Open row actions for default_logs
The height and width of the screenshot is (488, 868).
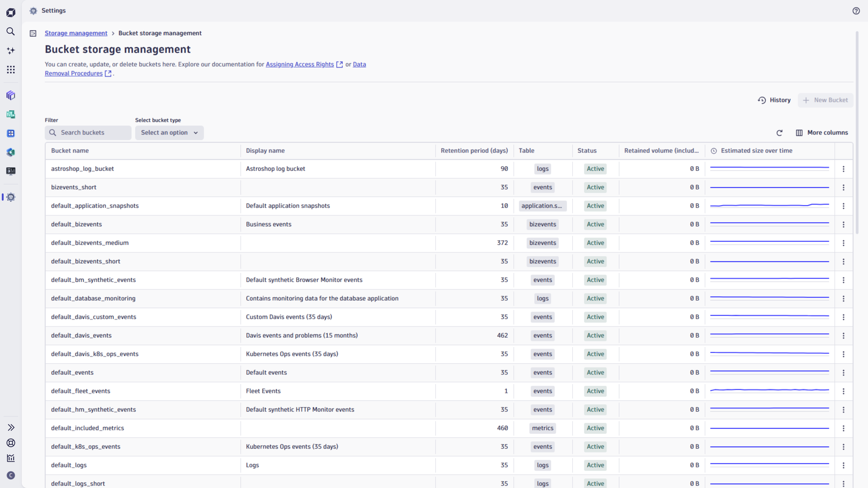(x=843, y=465)
